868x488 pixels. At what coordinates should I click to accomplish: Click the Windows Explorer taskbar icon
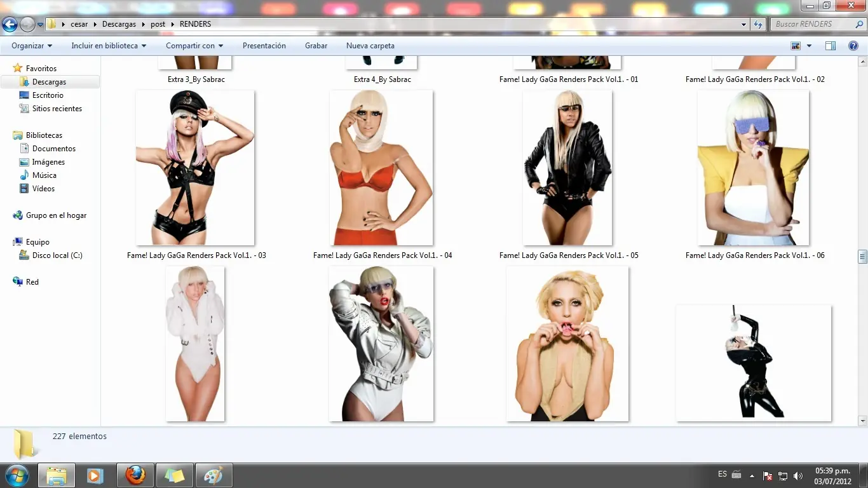tap(57, 475)
